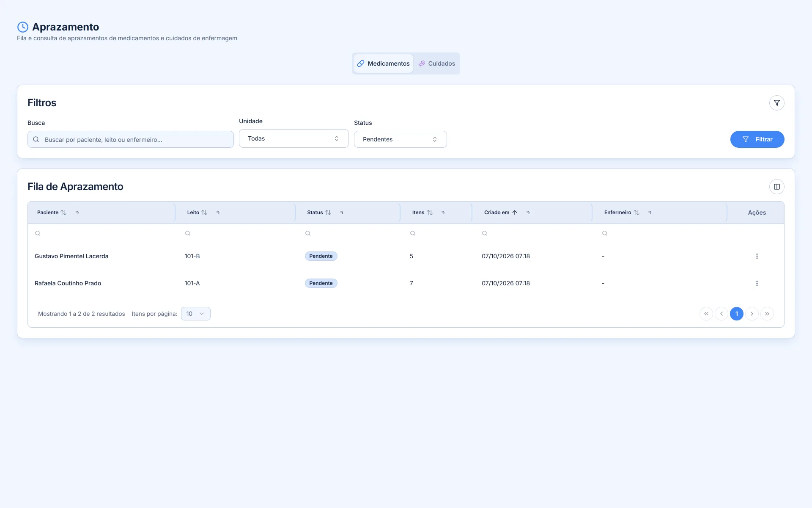812x508 pixels.
Task: Go to first page double-chevron
Action: pos(706,314)
